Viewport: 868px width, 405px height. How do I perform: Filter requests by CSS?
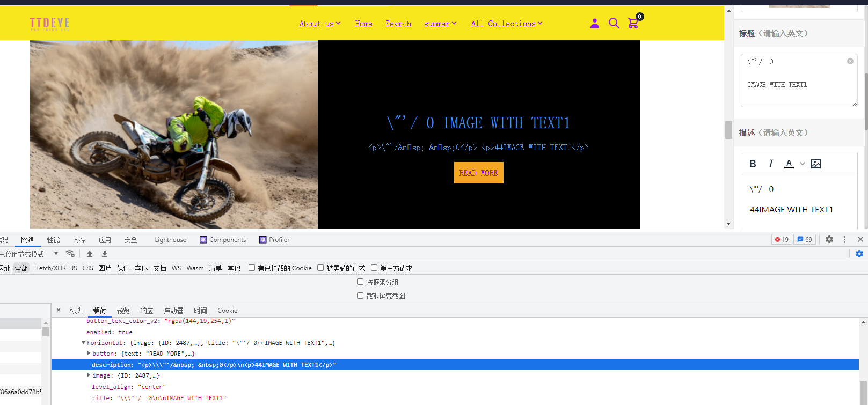[x=88, y=268]
